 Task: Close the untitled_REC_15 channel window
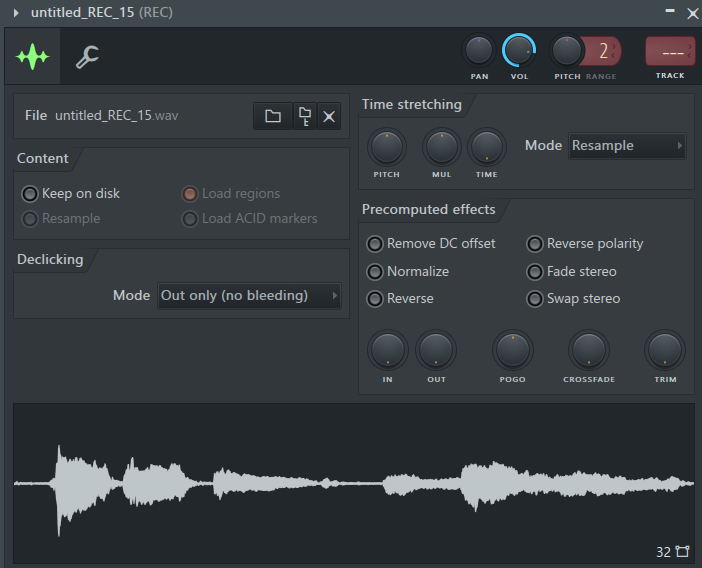tap(693, 14)
